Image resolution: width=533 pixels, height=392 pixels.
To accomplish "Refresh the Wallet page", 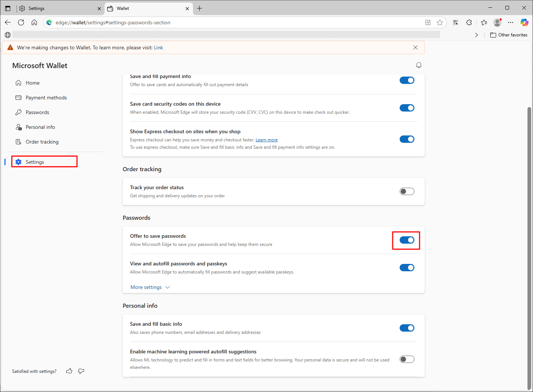I will coord(21,22).
